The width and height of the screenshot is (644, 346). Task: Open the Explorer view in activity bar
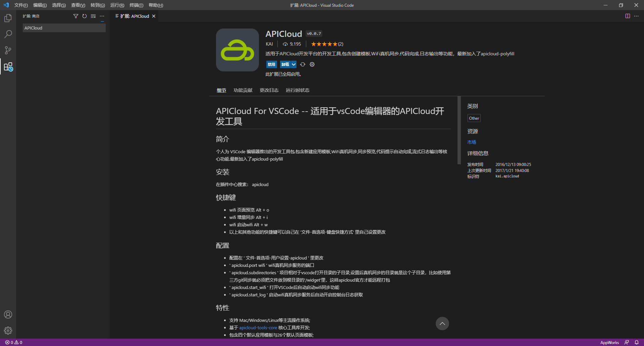(x=8, y=18)
